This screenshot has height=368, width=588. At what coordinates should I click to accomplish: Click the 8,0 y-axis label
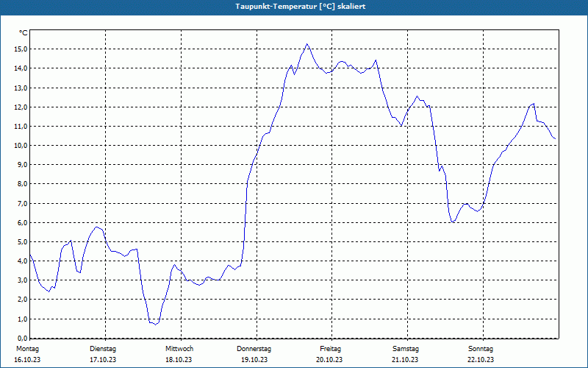(x=22, y=184)
